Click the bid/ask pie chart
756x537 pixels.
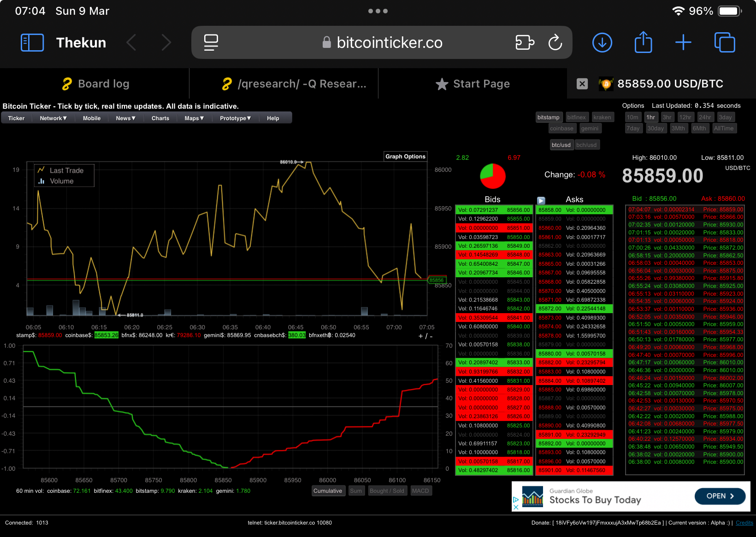tap(493, 176)
